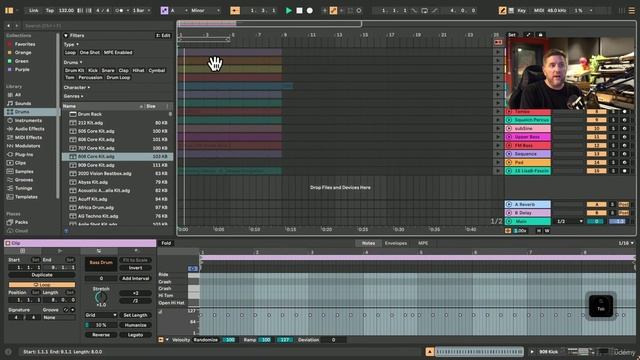Click the Legato button
The width and height of the screenshot is (640, 360).
pos(136,335)
